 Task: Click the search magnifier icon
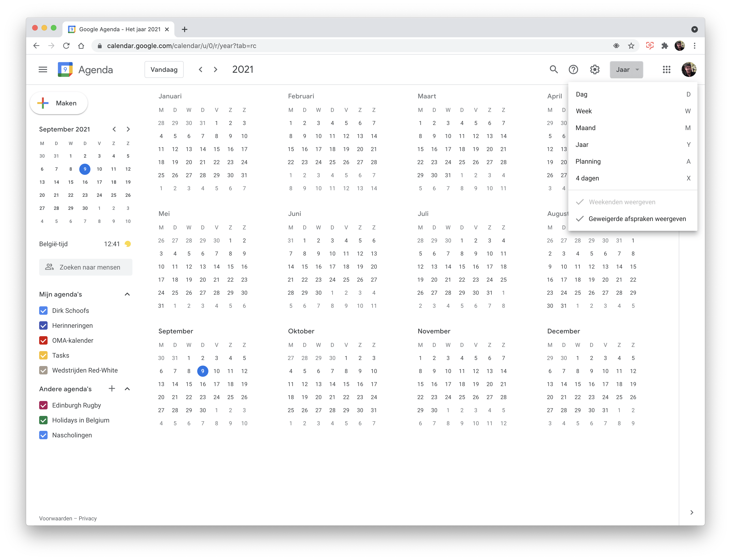[553, 69]
